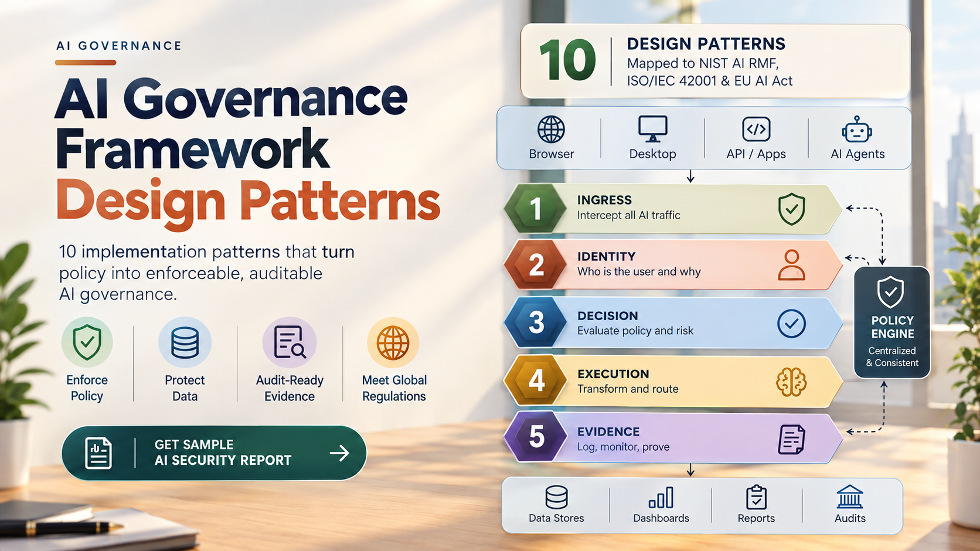Click the 10 implementation patterns description paragraph
Viewport: 980px width, 551px height.
[x=206, y=273]
